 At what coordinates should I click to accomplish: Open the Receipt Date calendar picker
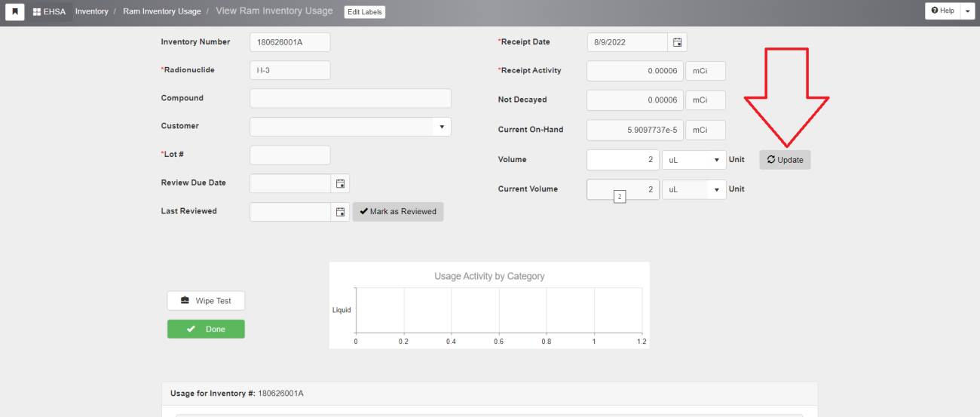677,42
